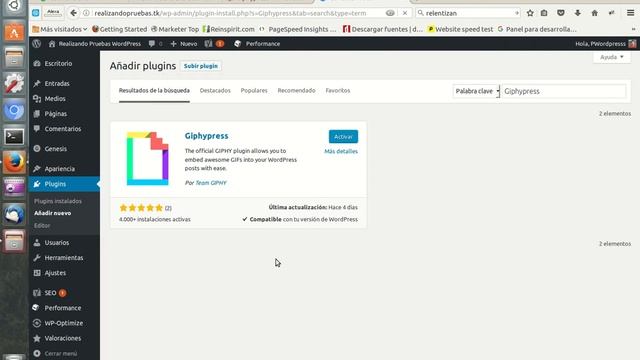Open Plugins instalados submenu item
640x360 pixels.
58,201
